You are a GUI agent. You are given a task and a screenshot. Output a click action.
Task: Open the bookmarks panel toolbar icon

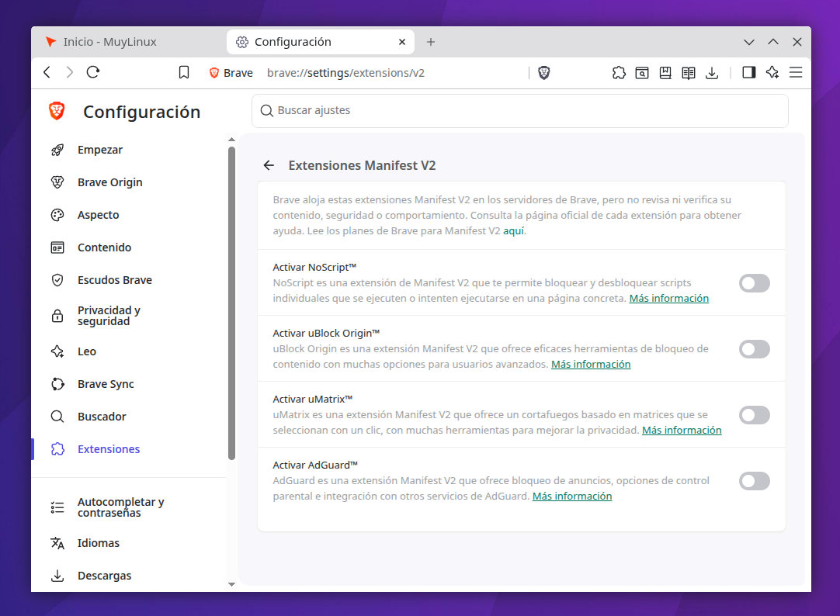click(x=665, y=73)
